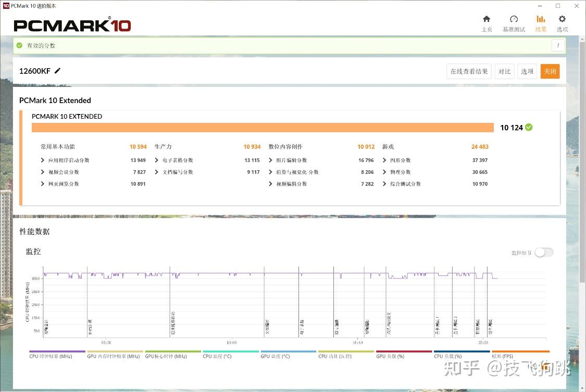
Task: Click the 图形分数 value 37 397
Action: click(x=480, y=160)
